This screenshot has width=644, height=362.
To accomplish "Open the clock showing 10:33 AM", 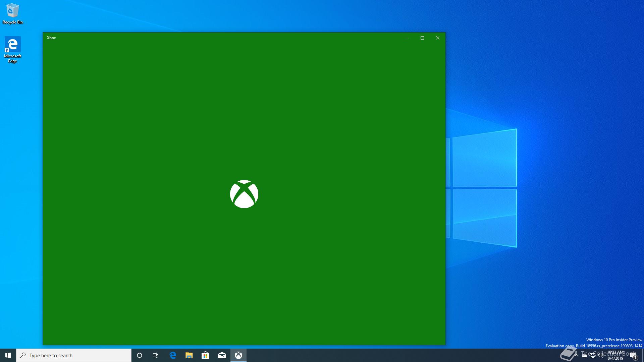I will click(615, 355).
